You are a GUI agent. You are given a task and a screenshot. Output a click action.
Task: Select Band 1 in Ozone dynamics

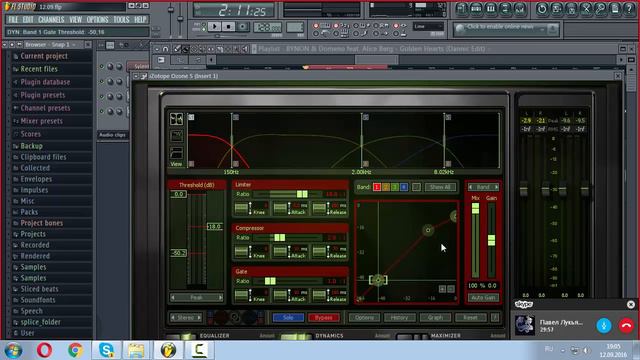click(x=377, y=187)
